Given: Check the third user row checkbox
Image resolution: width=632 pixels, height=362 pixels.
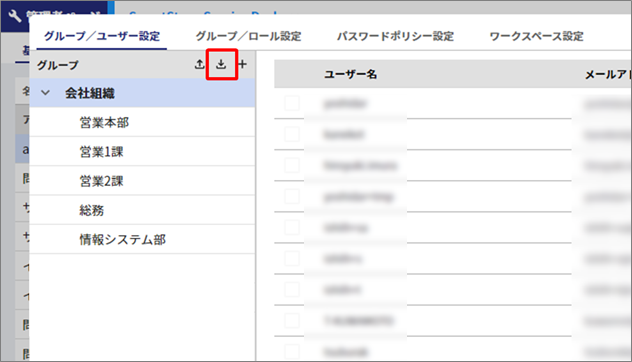Looking at the screenshot, I should (292, 165).
